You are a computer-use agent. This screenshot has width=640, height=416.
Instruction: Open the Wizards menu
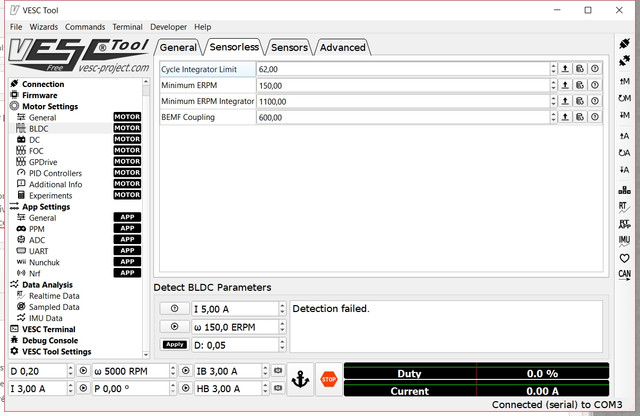(44, 27)
